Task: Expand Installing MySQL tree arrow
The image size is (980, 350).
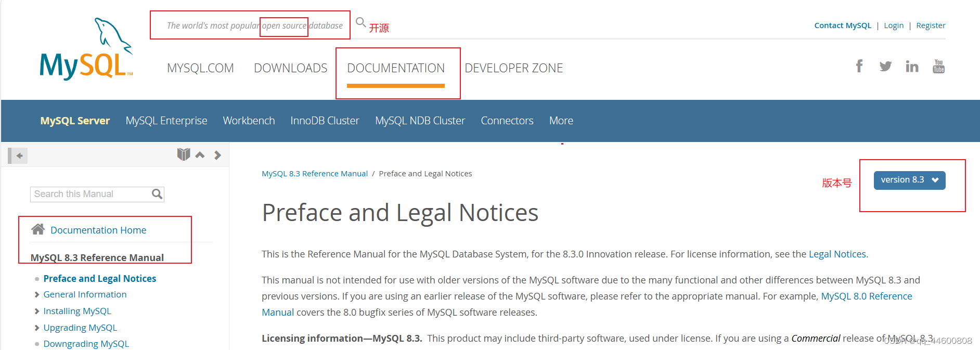Action: click(x=37, y=312)
